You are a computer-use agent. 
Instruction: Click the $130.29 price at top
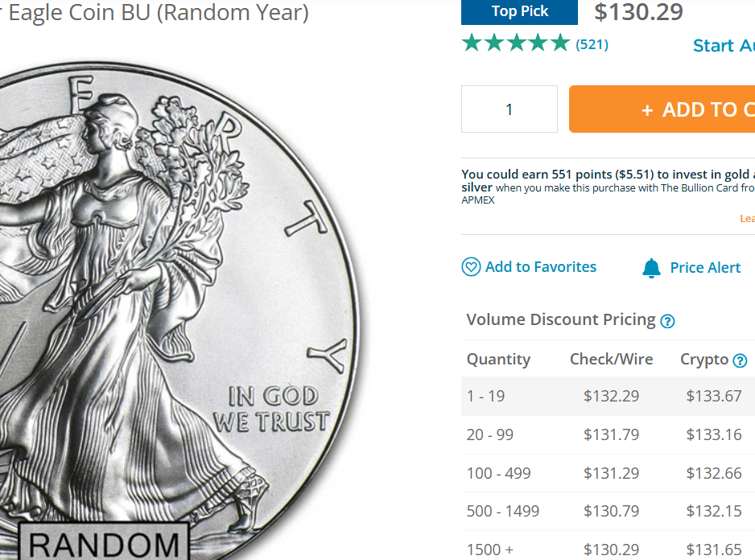click(638, 12)
